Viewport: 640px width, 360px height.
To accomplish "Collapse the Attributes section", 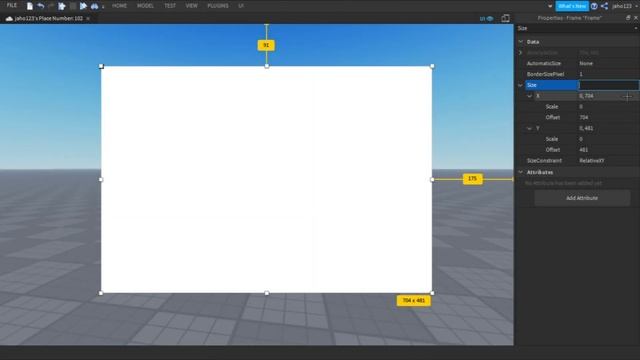I will coord(521,172).
